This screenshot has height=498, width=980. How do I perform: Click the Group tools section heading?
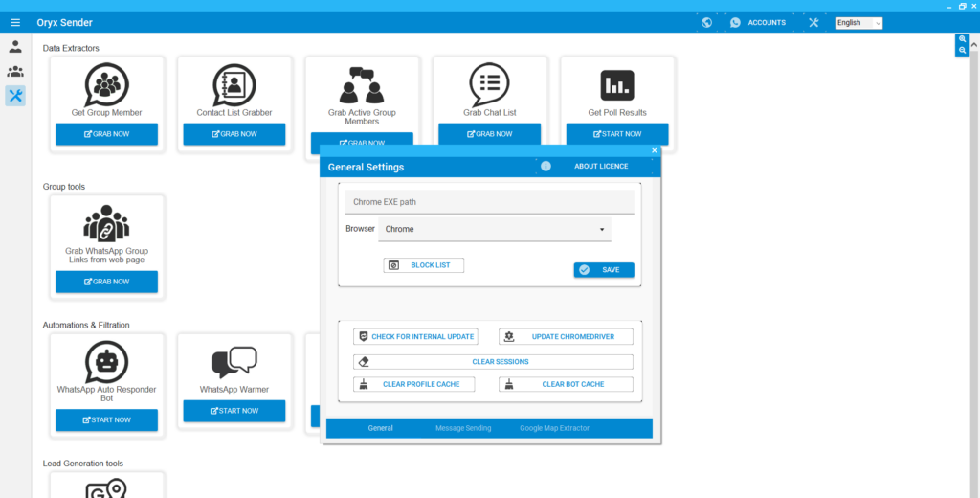(x=64, y=187)
